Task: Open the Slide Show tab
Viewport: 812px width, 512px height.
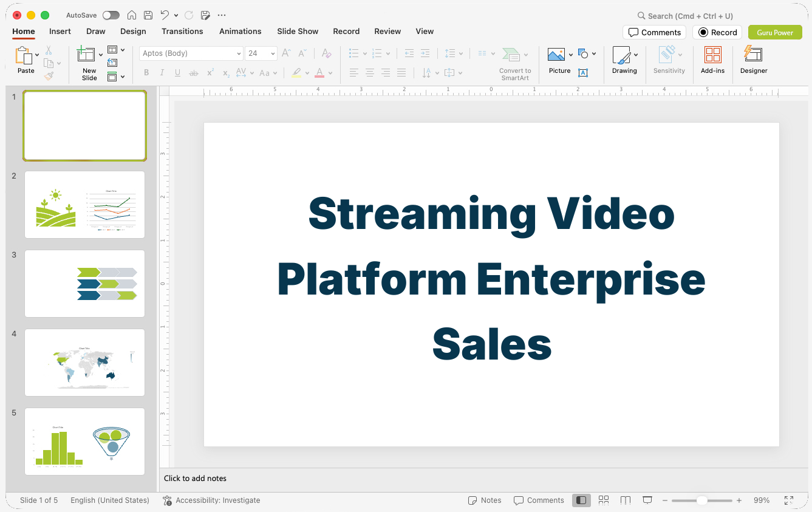Action: (x=298, y=31)
